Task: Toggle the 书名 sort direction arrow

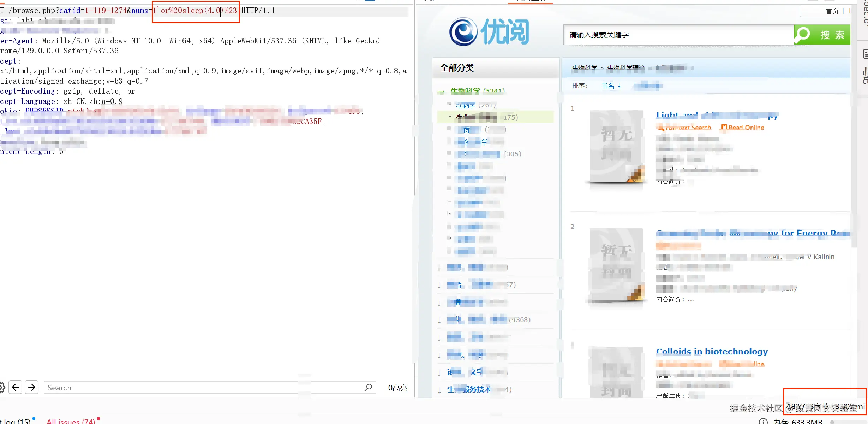Action: (619, 86)
